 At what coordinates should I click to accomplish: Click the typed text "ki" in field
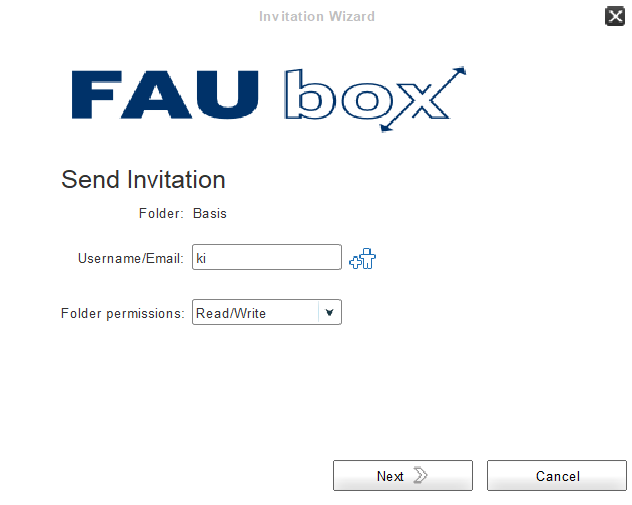pos(201,258)
